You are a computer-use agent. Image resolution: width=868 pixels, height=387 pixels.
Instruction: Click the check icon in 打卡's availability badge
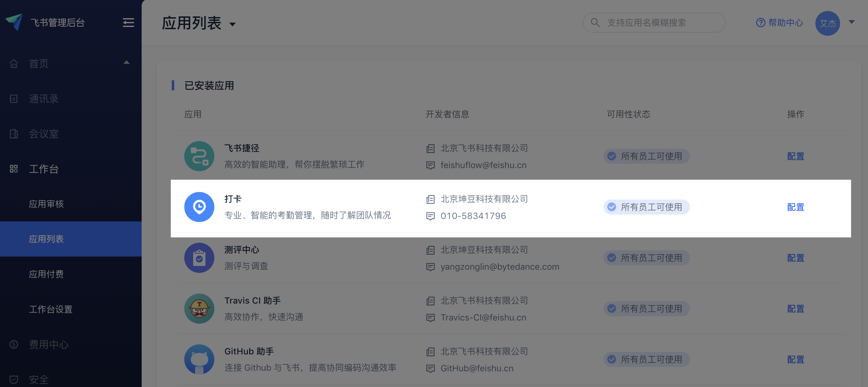coord(612,207)
